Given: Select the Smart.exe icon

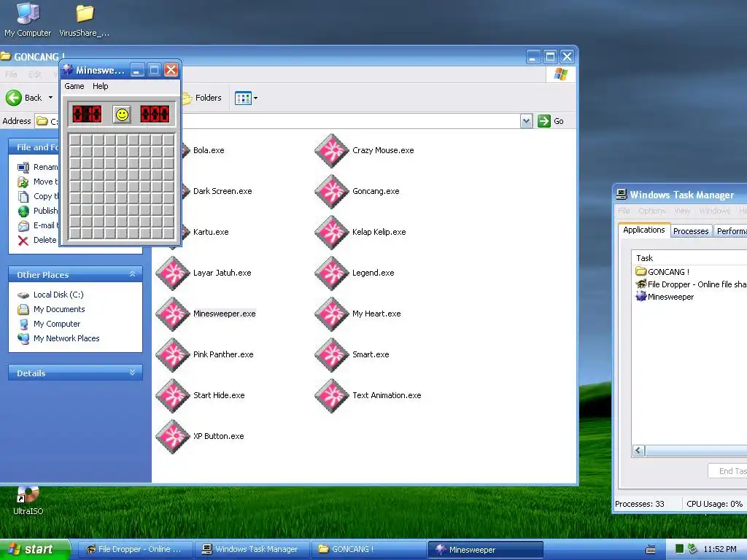Looking at the screenshot, I should tap(332, 355).
